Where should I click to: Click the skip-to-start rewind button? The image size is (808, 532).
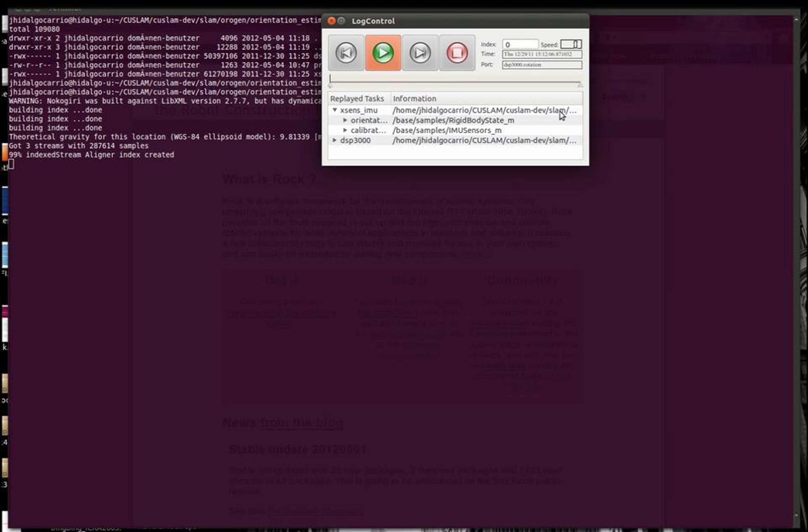[x=346, y=53]
